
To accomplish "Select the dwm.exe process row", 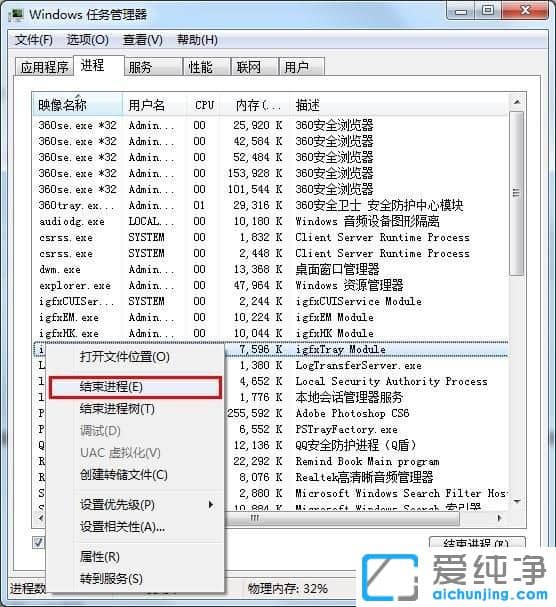I will click(x=270, y=269).
